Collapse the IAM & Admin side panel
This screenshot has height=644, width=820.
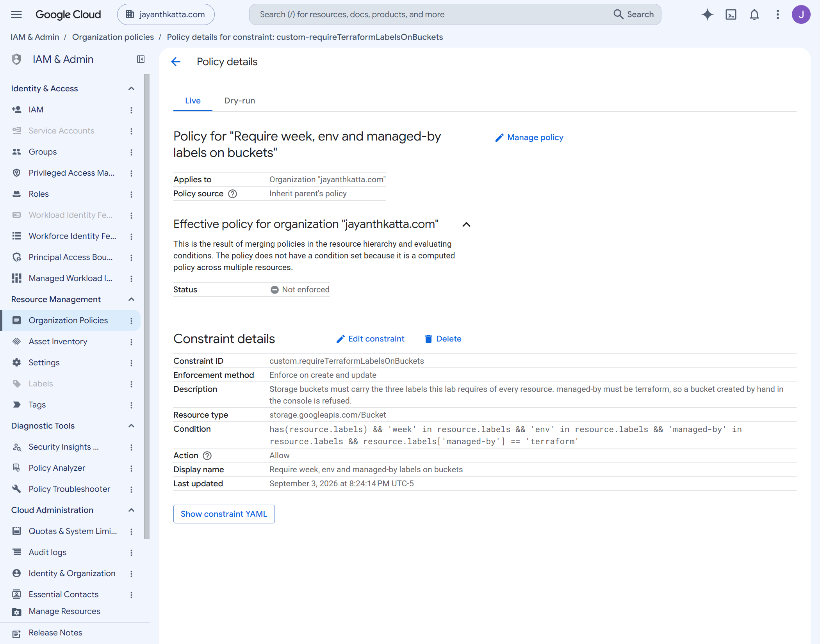tap(141, 59)
